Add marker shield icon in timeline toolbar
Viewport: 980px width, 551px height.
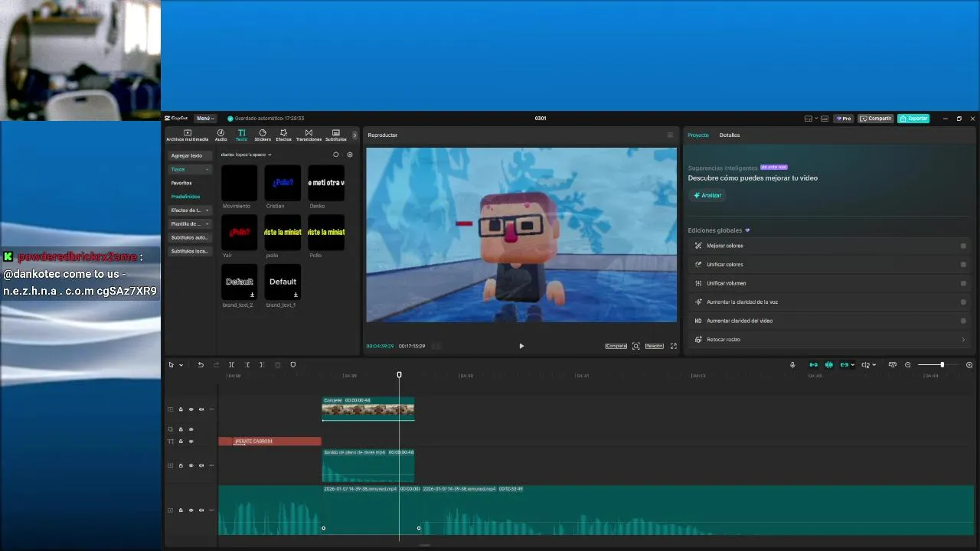[x=292, y=365]
